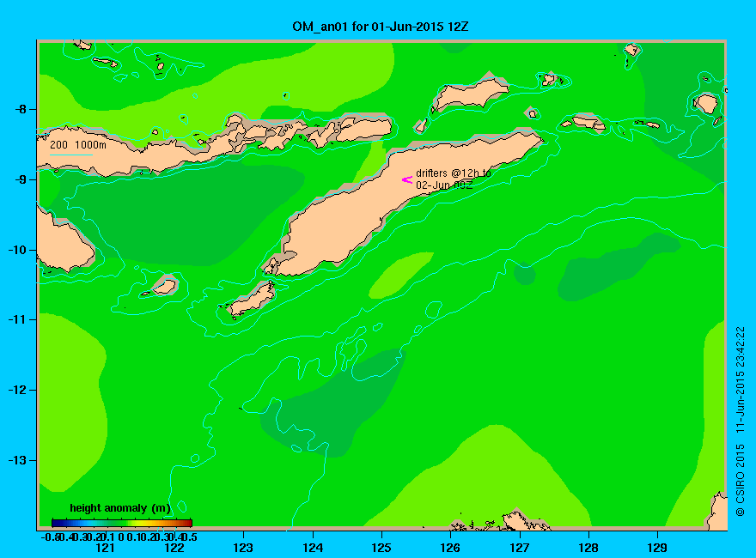Click the longitude axis label 124
756x558 pixels.
coord(313,548)
